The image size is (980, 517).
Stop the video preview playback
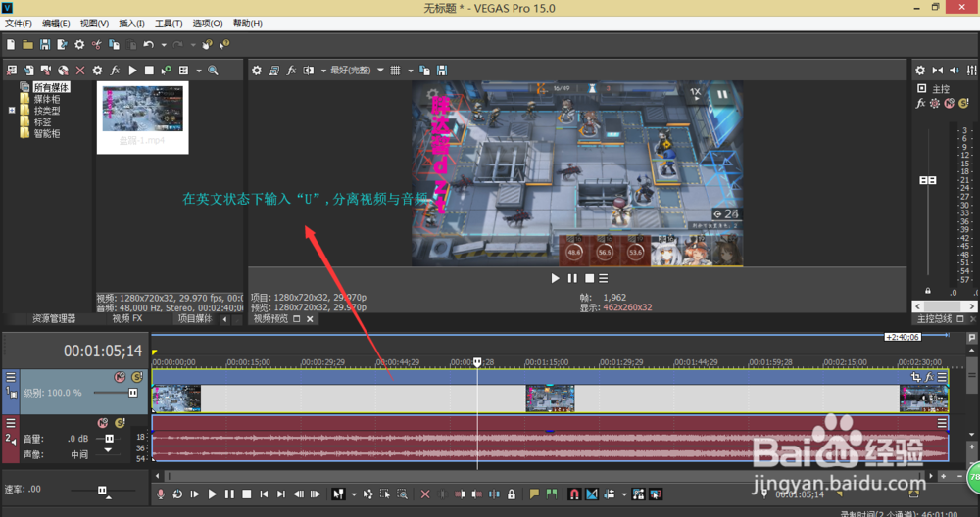click(589, 278)
